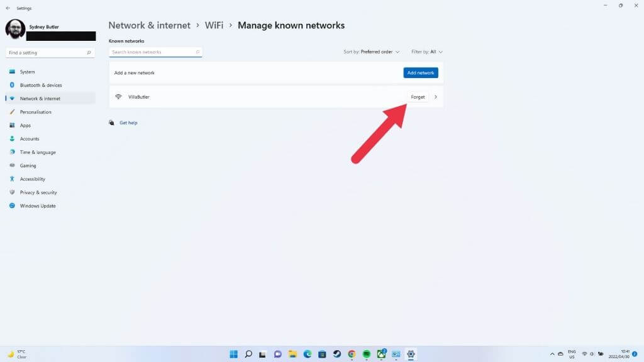
Task: Click the back arrow in Settings title bar
Action: click(x=8, y=8)
